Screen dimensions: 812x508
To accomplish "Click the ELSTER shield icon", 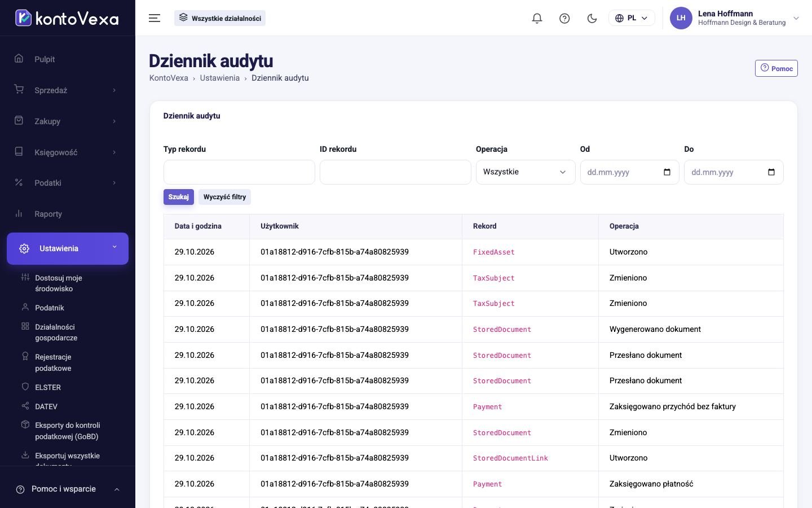I will click(25, 387).
